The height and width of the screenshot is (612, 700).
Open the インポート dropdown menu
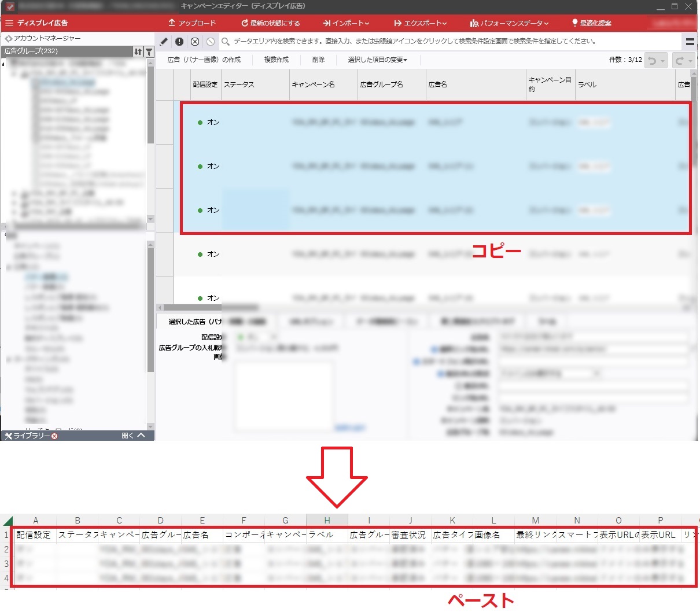[345, 23]
